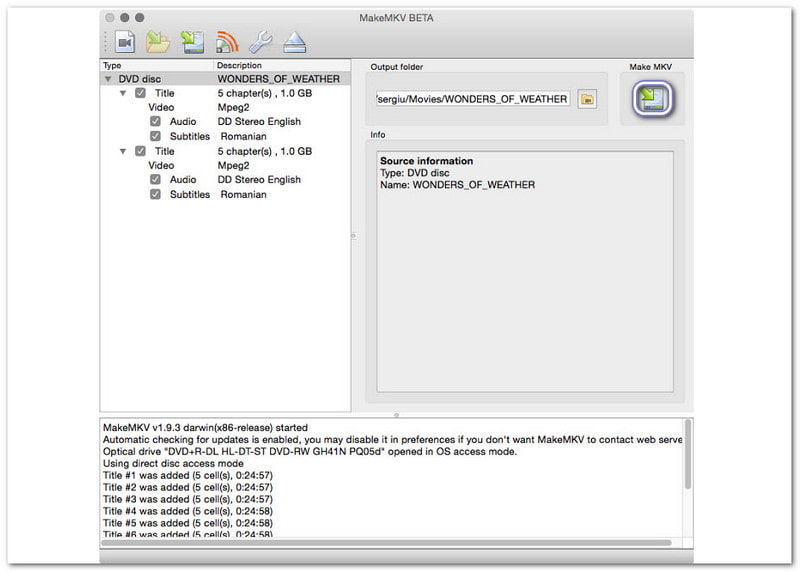
Task: Select WONDERS_OF_WEATHER disc description
Action: (279, 79)
